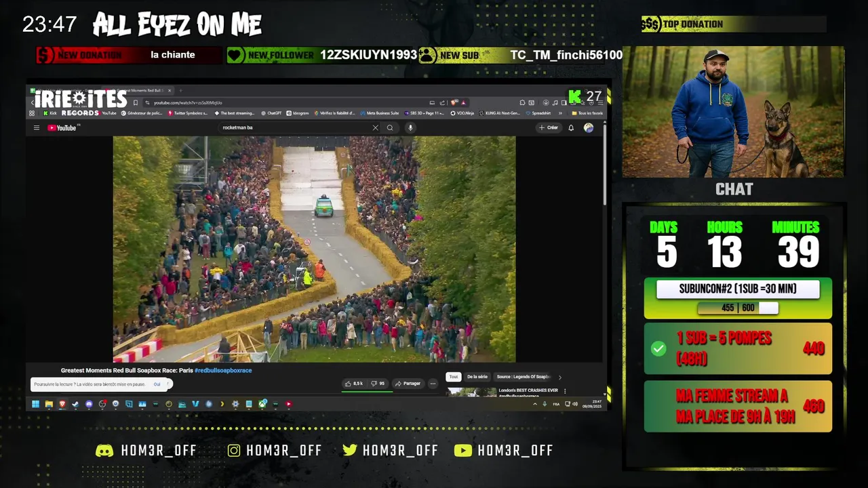Open the video more-actions three-dot menu
Screen dimensions: 868x488
pos(433,384)
